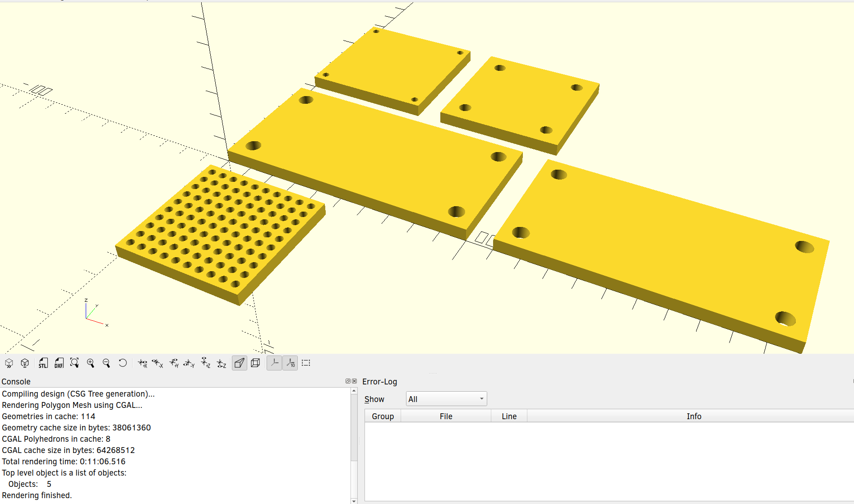Toggle the edges display icon
Viewport: 854px width, 504px height.
306,363
